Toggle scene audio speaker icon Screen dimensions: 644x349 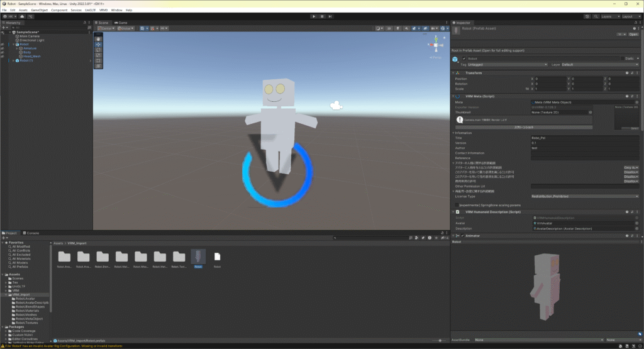coord(406,28)
